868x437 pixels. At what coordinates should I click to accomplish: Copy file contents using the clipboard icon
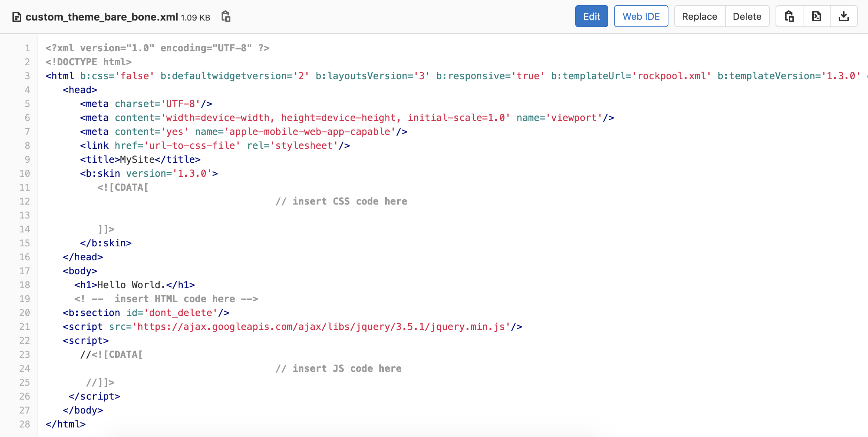[789, 16]
